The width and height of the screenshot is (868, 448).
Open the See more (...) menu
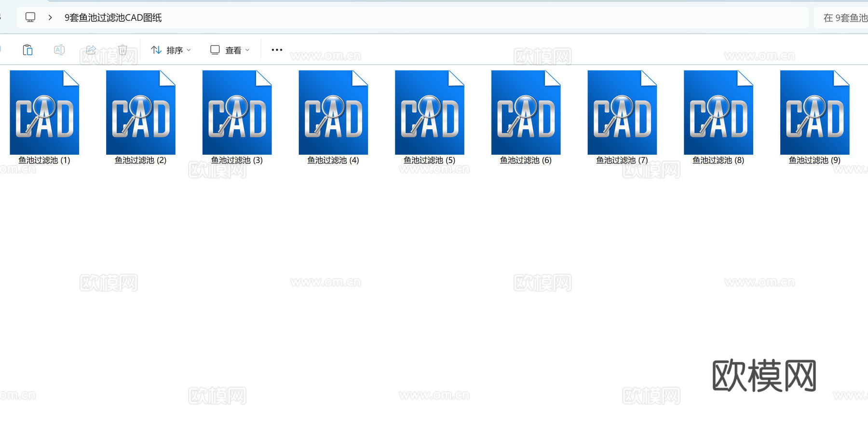pyautogui.click(x=276, y=50)
